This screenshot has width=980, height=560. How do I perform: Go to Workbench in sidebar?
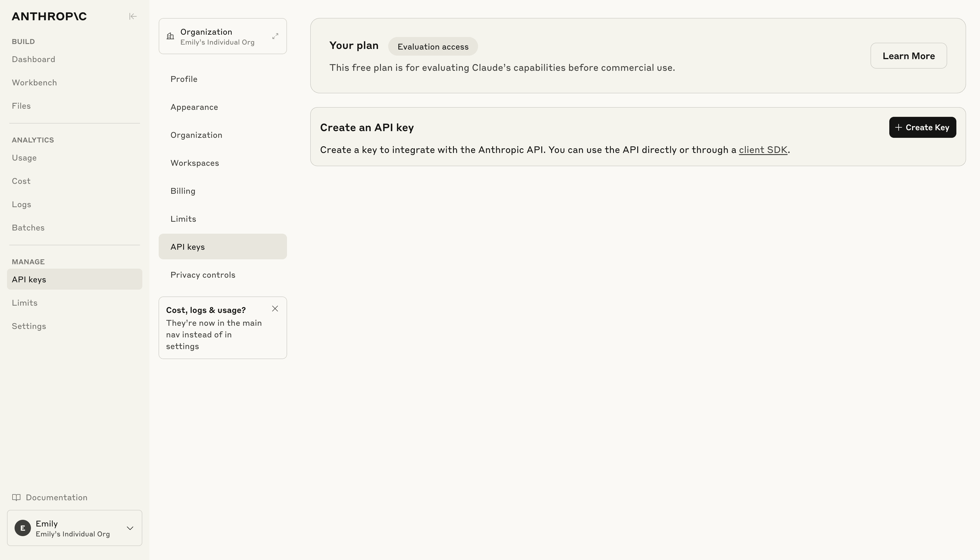(x=34, y=83)
